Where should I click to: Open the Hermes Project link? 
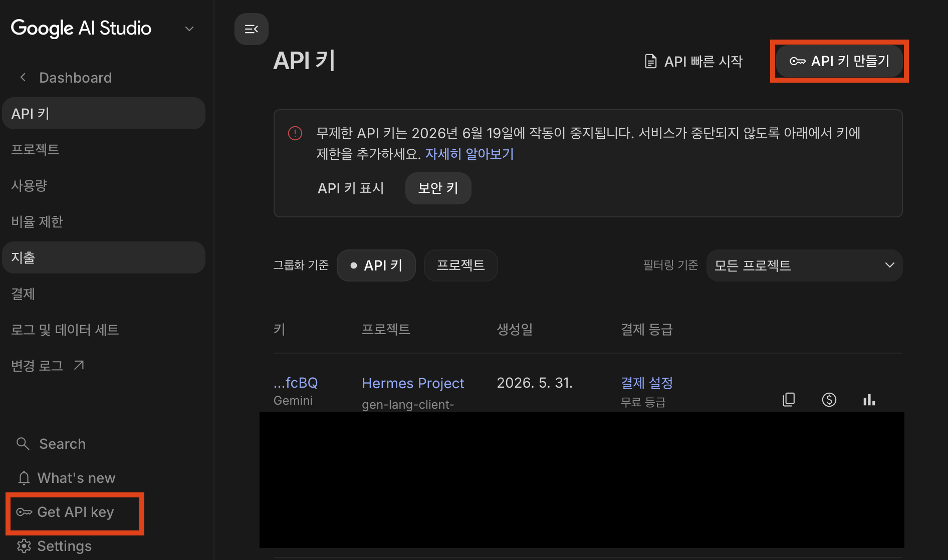[413, 383]
